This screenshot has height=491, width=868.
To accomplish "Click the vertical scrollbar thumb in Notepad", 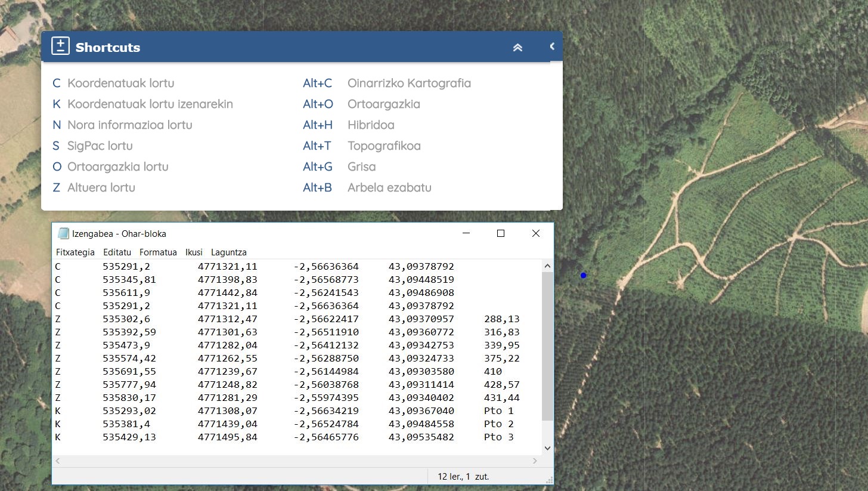I will pos(547,346).
